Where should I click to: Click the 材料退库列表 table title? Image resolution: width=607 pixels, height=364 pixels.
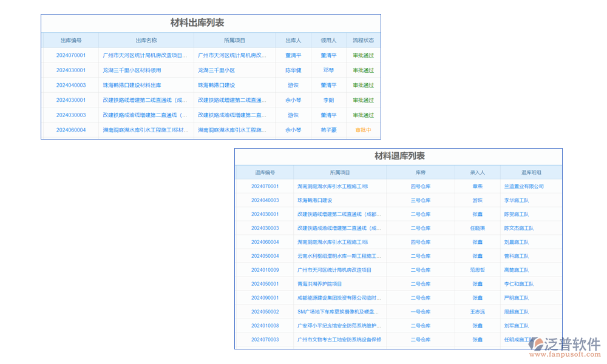point(399,156)
